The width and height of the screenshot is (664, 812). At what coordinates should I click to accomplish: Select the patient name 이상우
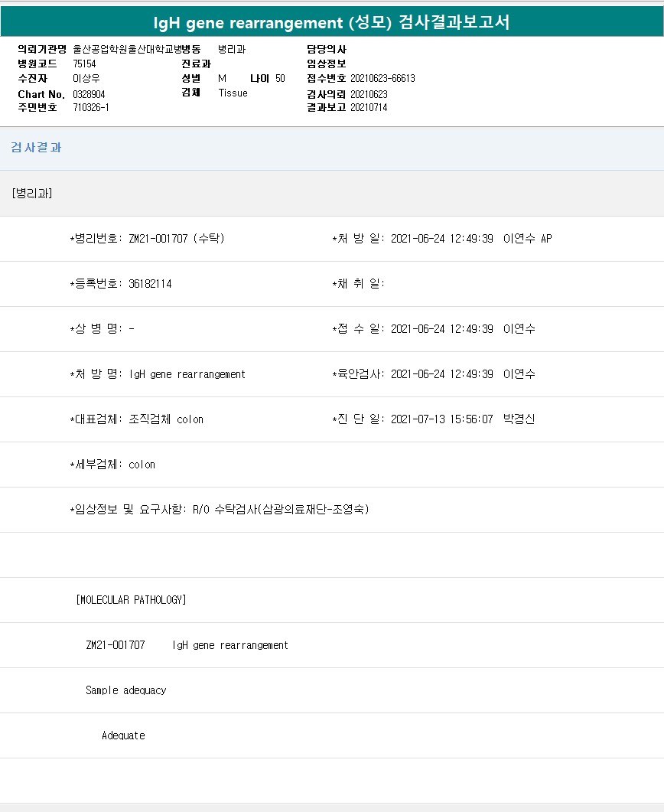pos(86,79)
